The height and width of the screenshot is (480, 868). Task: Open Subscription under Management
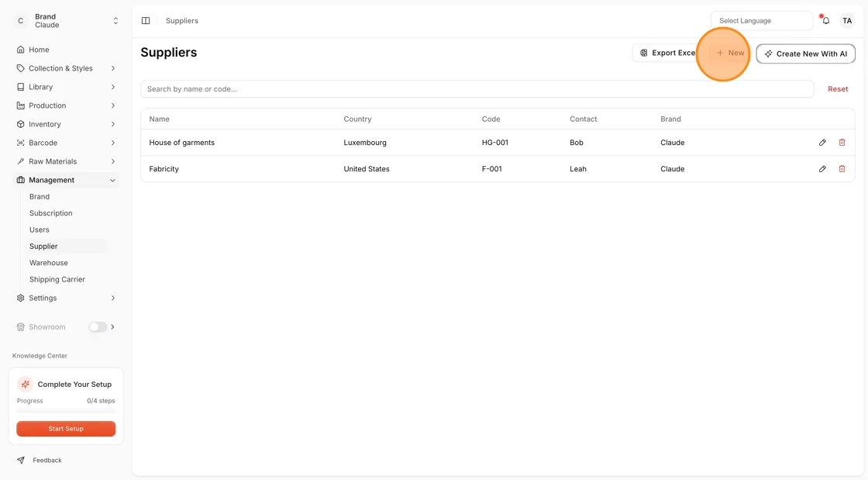coord(51,213)
